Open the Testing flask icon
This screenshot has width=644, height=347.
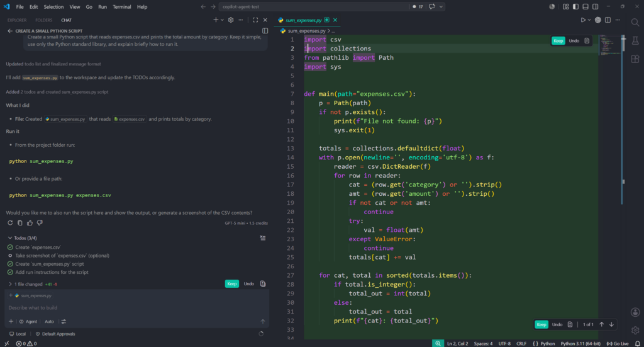point(635,40)
